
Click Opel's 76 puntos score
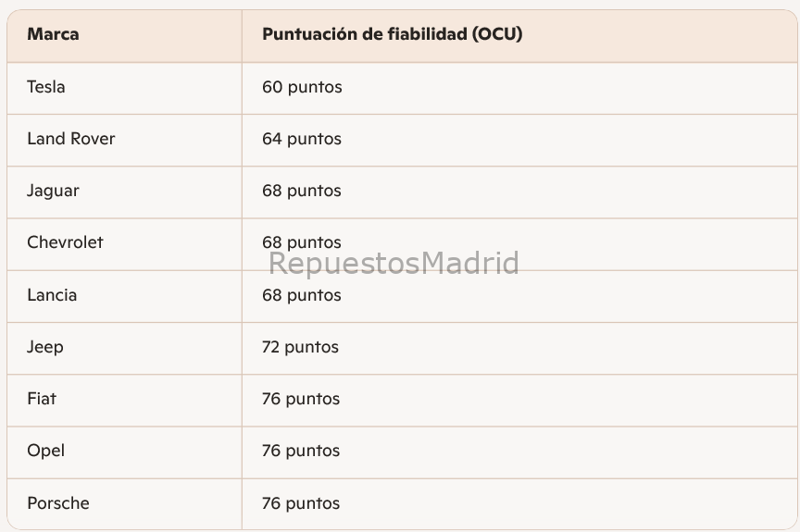click(x=301, y=452)
